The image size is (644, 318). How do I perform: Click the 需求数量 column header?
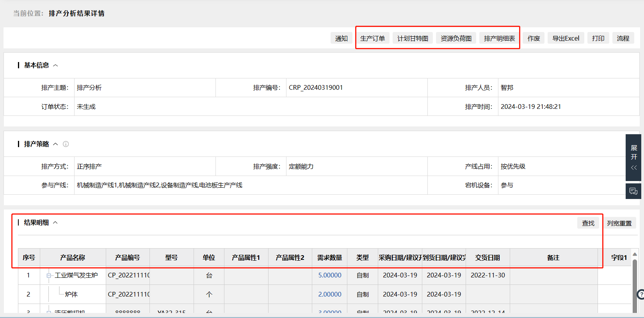[329, 258]
